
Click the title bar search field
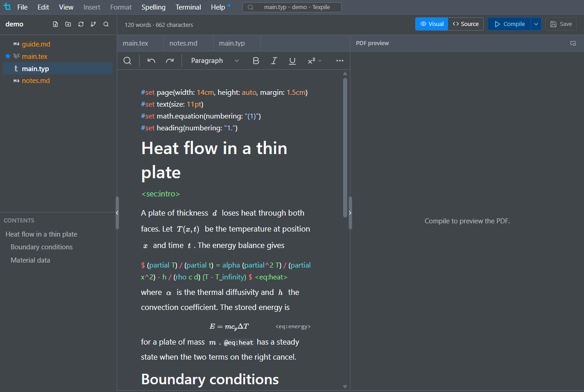click(x=292, y=7)
